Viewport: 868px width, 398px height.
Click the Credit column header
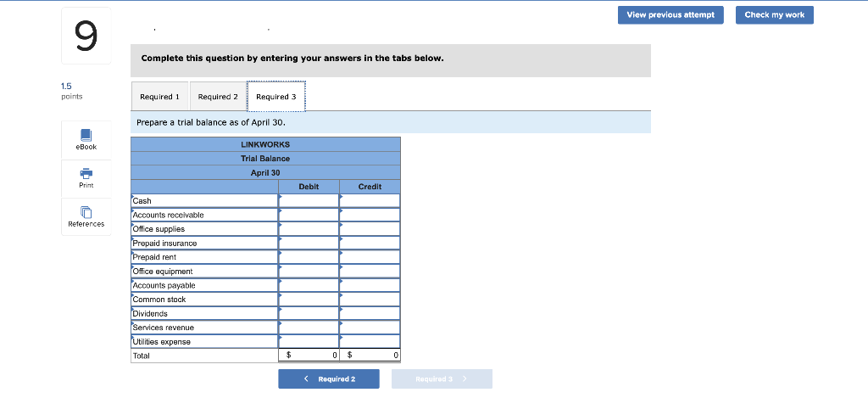pyautogui.click(x=370, y=187)
